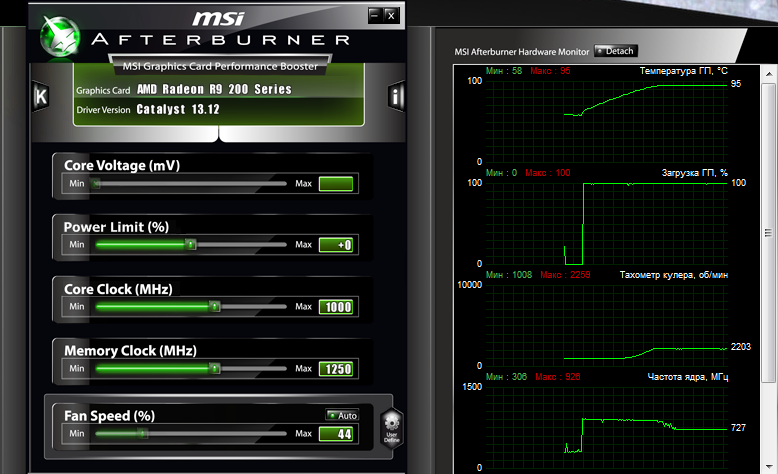778x474 pixels.
Task: Click the monitor scrollbar down arrow
Action: [x=769, y=467]
